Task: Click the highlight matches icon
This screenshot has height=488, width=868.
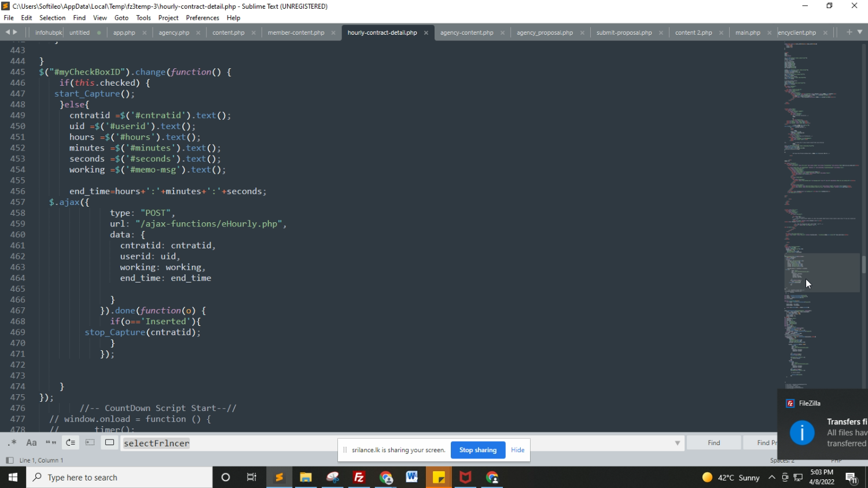Action: point(109,443)
